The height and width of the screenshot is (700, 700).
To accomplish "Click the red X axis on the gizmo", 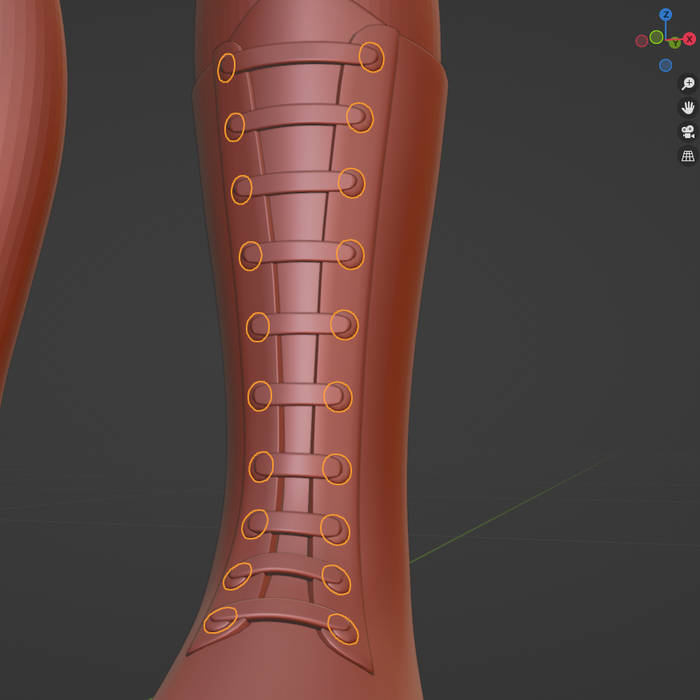I will coord(689,39).
